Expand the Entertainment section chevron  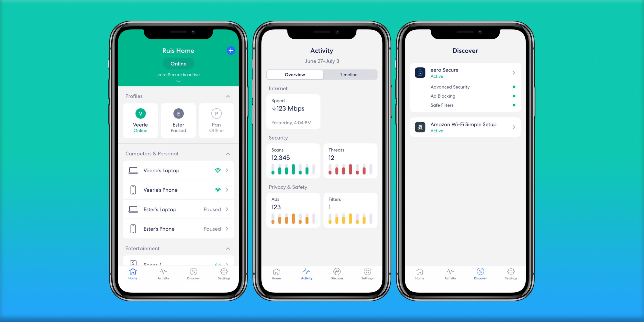click(228, 248)
